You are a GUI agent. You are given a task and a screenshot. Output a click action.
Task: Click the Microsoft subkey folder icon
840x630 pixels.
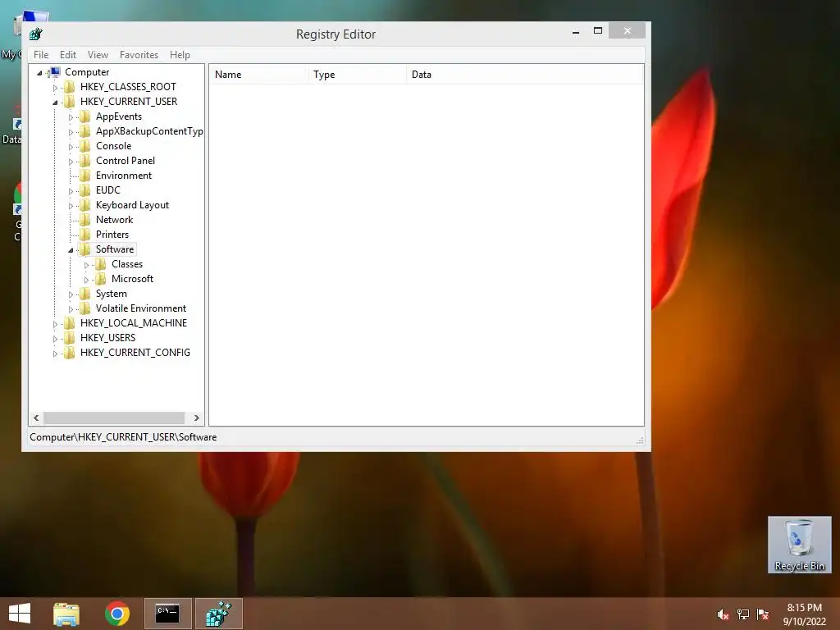click(100, 279)
